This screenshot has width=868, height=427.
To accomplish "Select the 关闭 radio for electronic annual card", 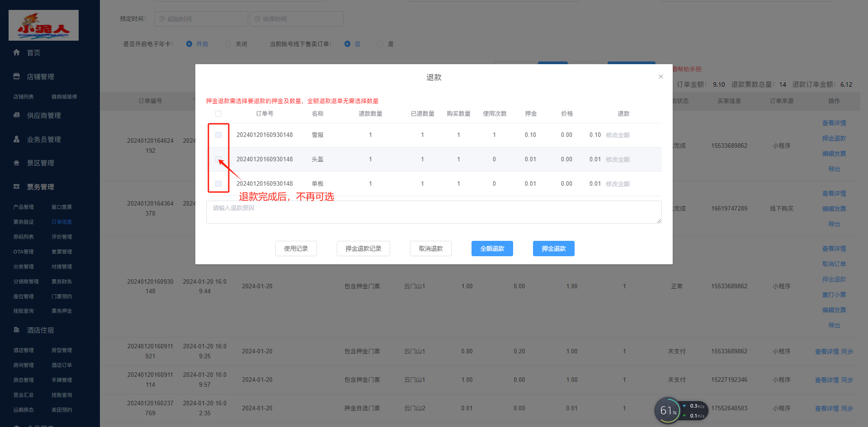I will pos(228,44).
